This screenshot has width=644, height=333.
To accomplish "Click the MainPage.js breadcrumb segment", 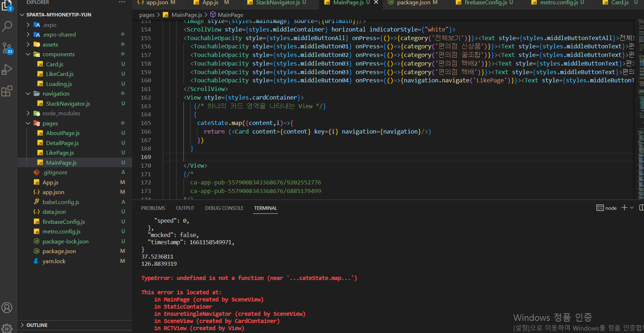I will pos(183,15).
